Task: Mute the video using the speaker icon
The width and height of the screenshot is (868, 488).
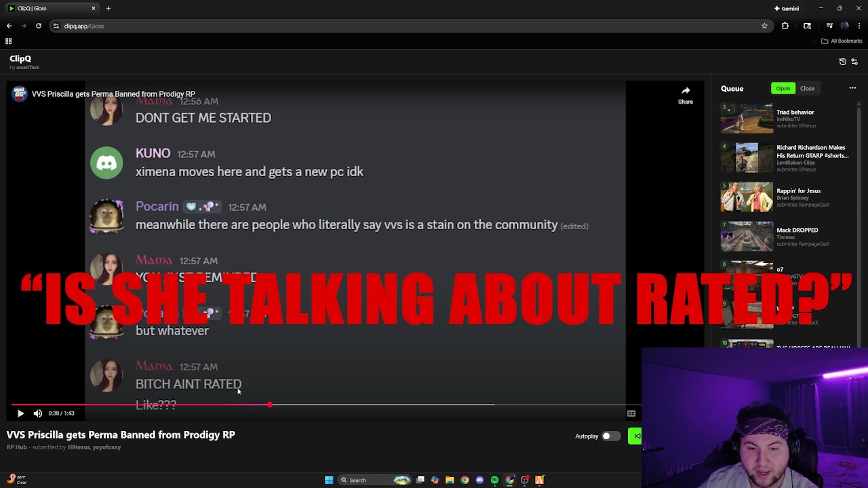Action: point(38,413)
